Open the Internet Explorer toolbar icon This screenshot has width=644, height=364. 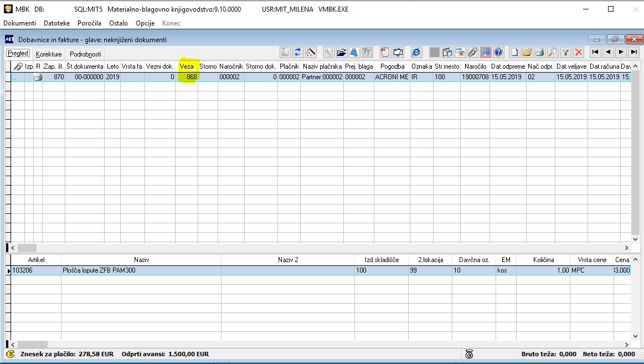[x=416, y=52]
